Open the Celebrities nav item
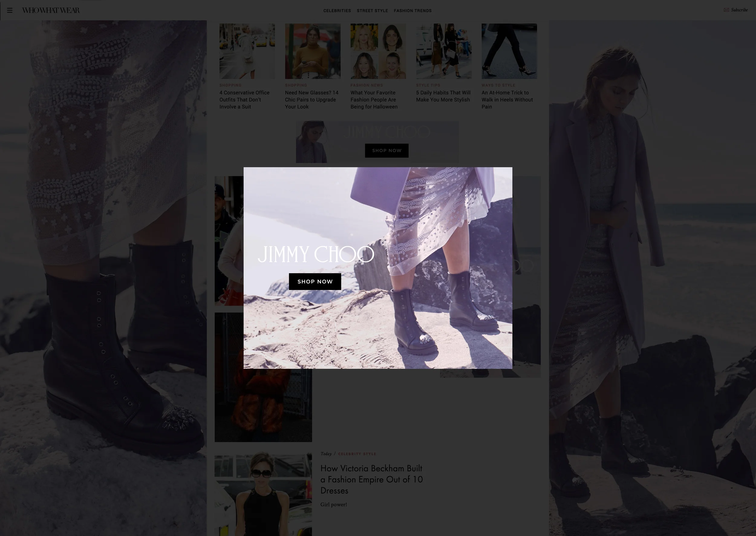Viewport: 756px width, 536px height. pos(337,11)
